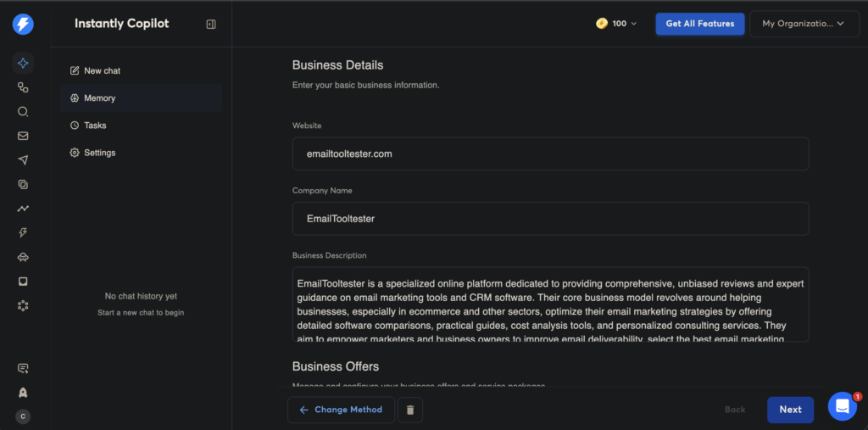868x430 pixels.
Task: Collapse the Instantly Copilot side panel
Action: [211, 24]
